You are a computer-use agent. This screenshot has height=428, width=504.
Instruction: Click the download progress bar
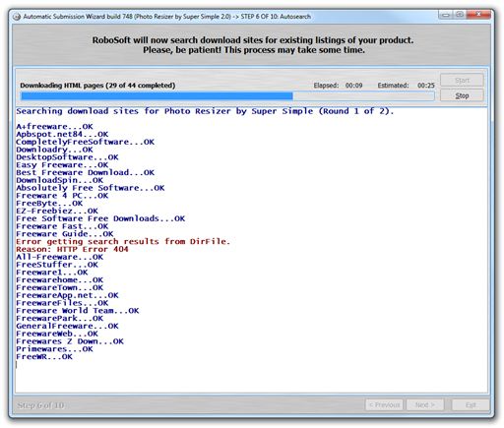click(x=227, y=95)
